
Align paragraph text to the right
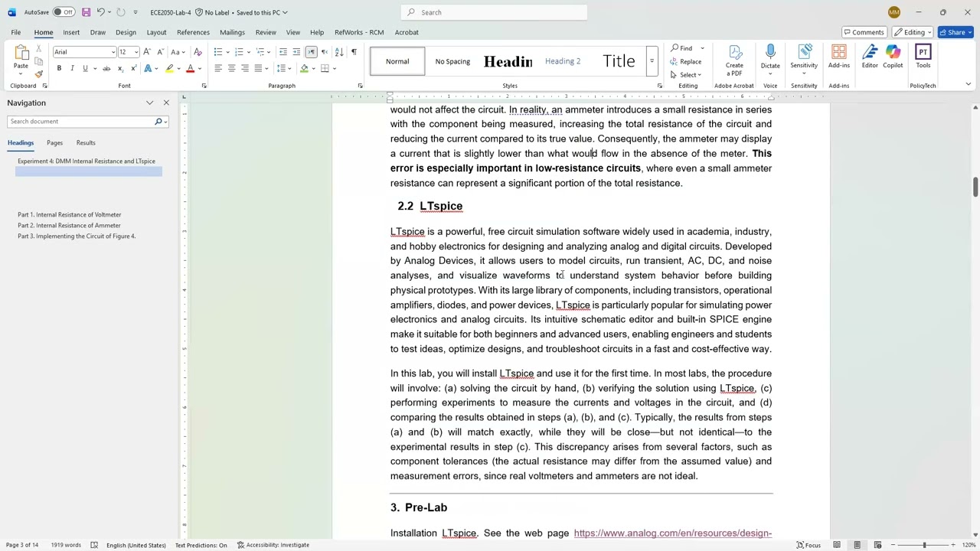245,68
